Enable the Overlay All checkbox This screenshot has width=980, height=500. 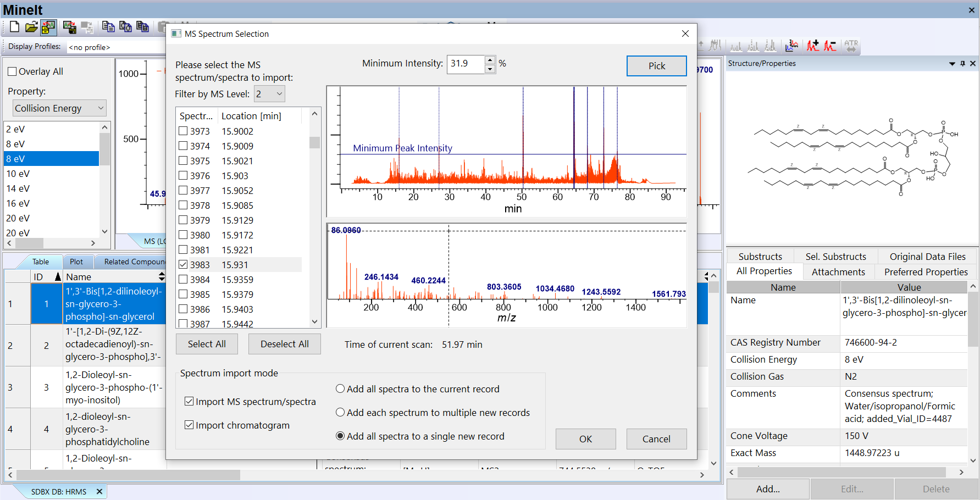(x=12, y=71)
